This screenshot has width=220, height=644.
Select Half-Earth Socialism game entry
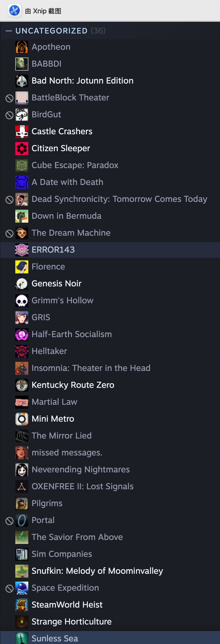tap(72, 334)
